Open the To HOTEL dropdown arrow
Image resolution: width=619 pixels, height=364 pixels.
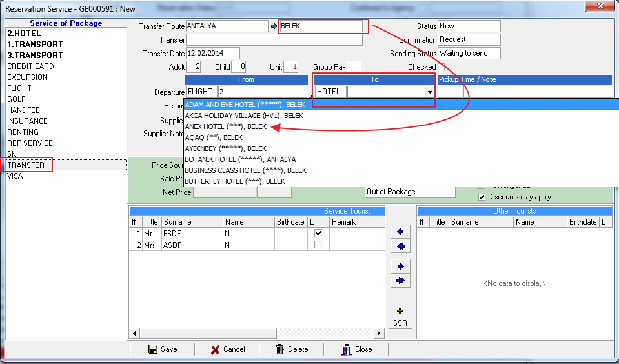(430, 92)
